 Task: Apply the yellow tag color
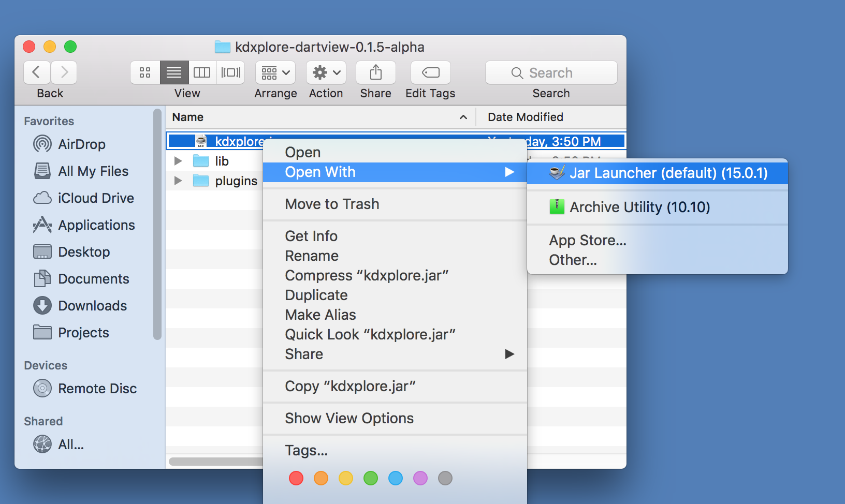pyautogui.click(x=346, y=478)
